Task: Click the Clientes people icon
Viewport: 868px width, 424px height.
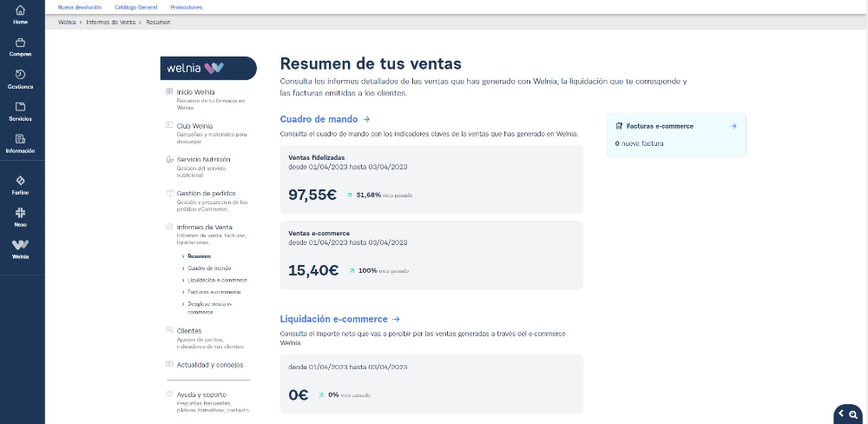Action: [x=169, y=330]
